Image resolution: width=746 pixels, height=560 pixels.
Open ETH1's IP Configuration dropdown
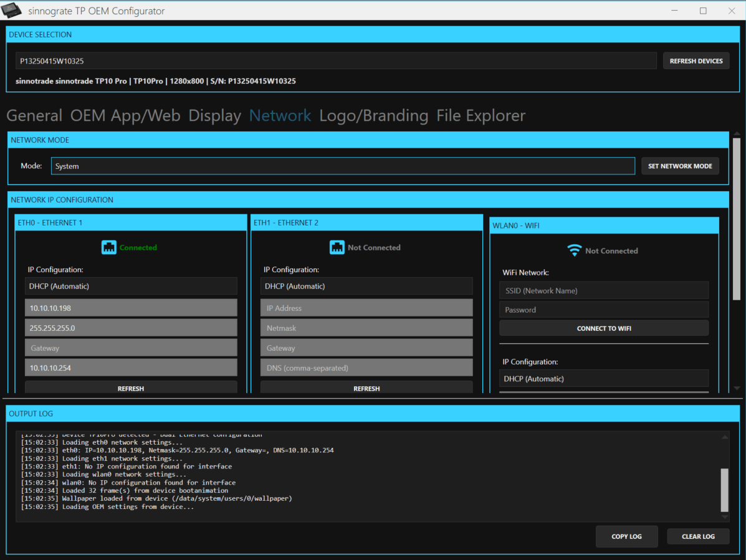click(366, 286)
